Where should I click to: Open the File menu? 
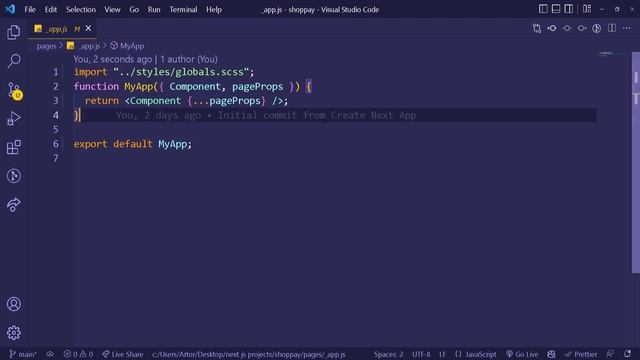30,9
